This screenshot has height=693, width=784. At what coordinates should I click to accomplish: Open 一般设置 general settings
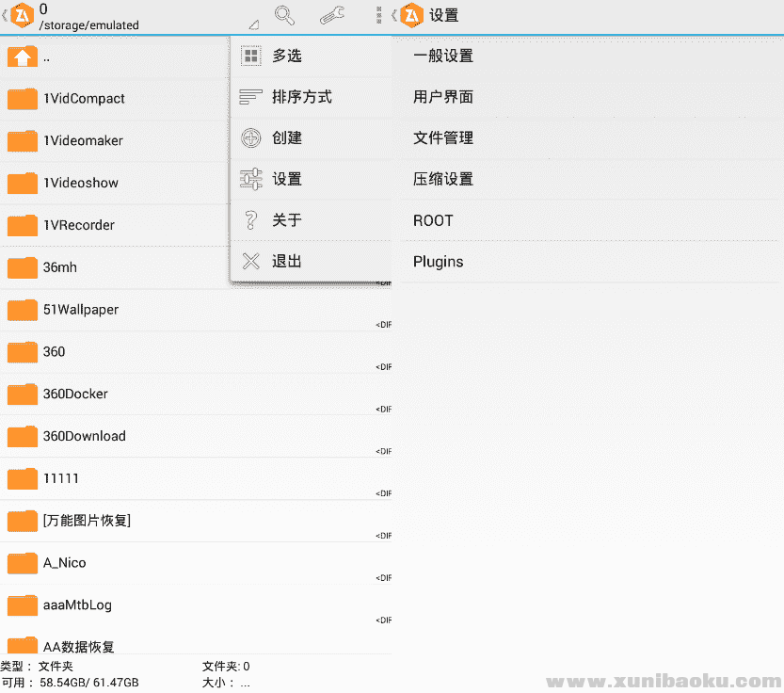click(x=443, y=56)
